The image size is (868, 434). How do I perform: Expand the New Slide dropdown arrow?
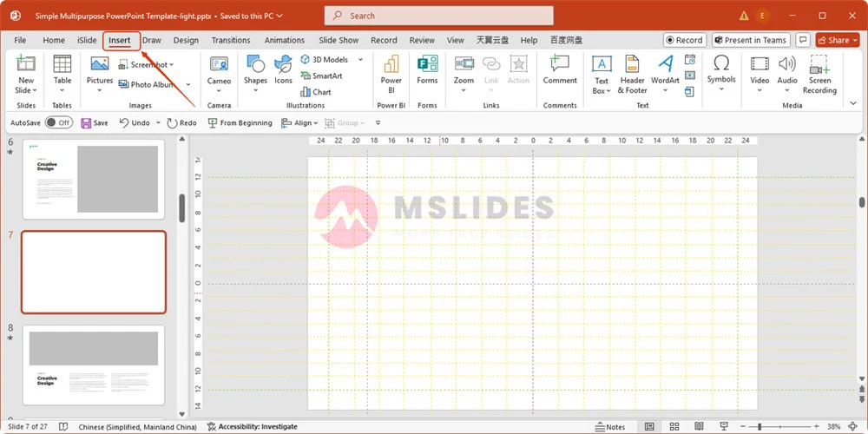click(35, 91)
